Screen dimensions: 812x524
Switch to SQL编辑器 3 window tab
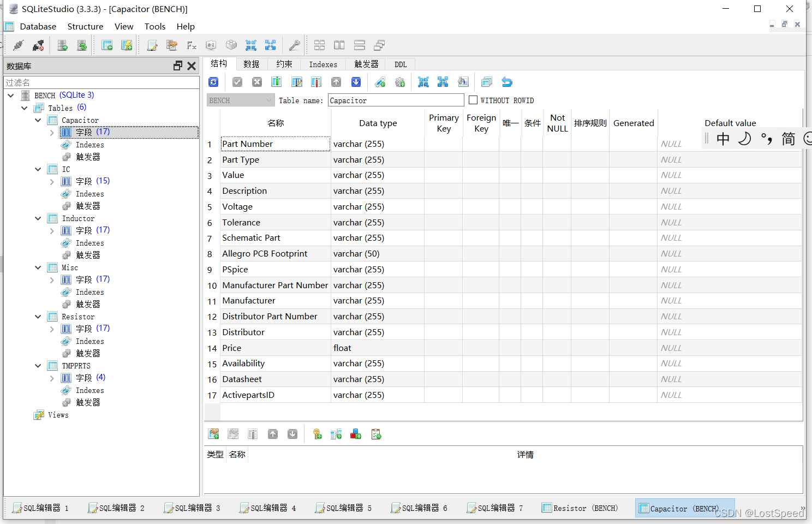(193, 508)
